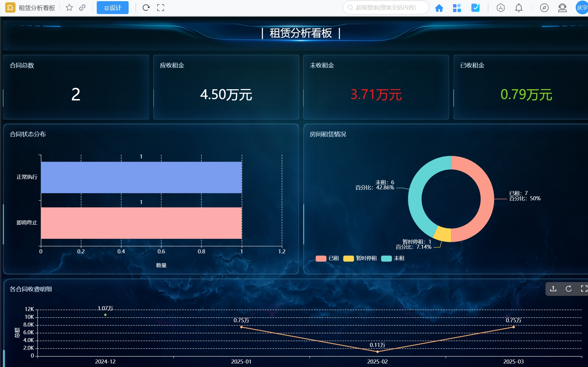Click the 正常执行 blue bar
Viewport: 588px width, 367px height.
(x=141, y=177)
